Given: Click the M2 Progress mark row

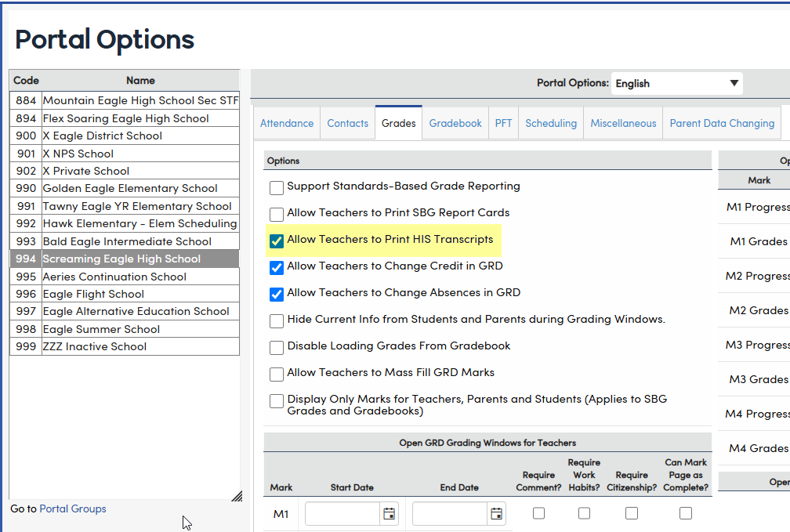Looking at the screenshot, I should (x=754, y=276).
